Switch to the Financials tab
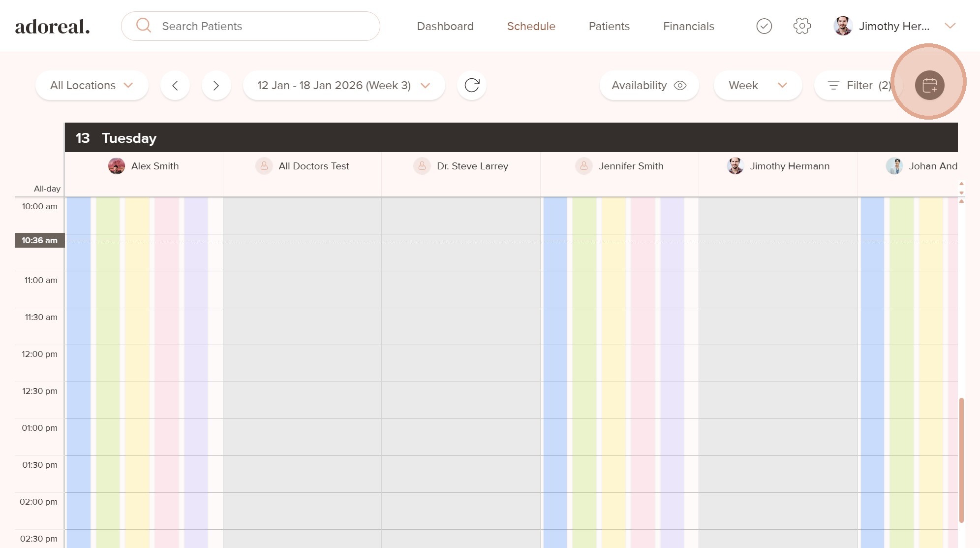This screenshot has width=980, height=548. pyautogui.click(x=688, y=26)
